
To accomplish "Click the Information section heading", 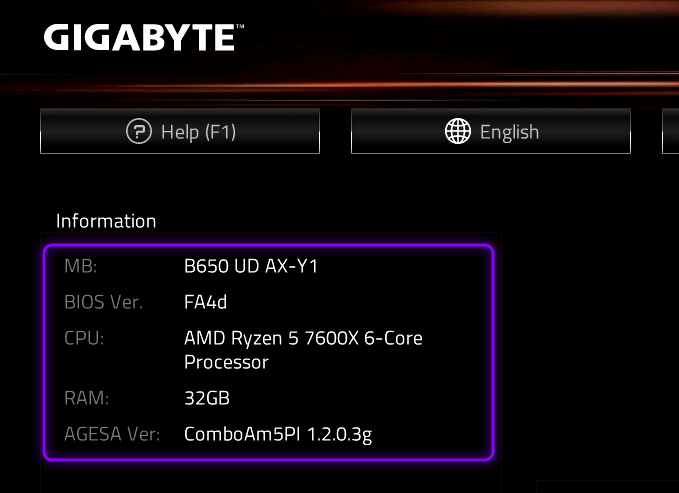I will [106, 221].
